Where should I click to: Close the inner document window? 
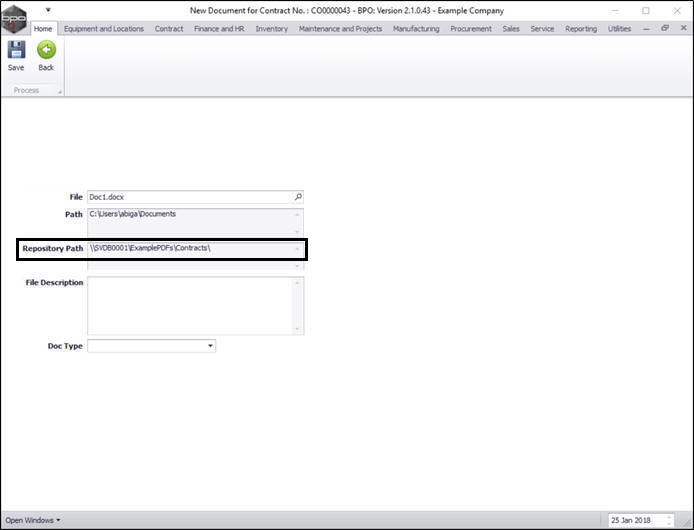tap(683, 28)
